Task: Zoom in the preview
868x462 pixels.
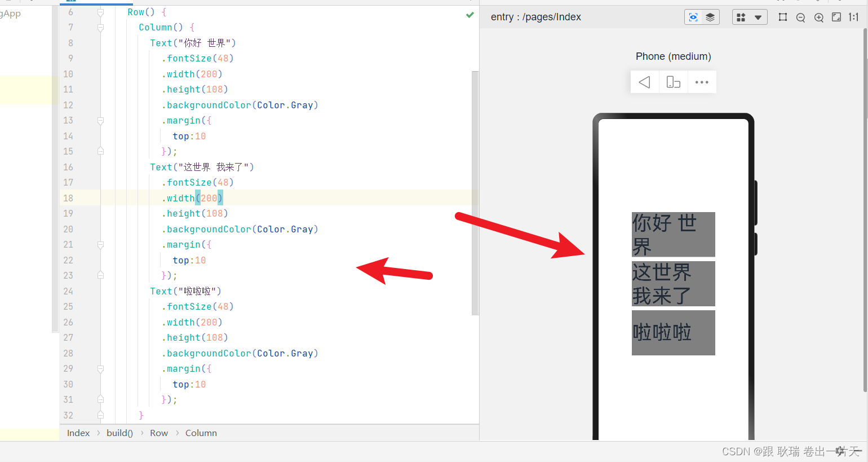Action: tap(819, 17)
